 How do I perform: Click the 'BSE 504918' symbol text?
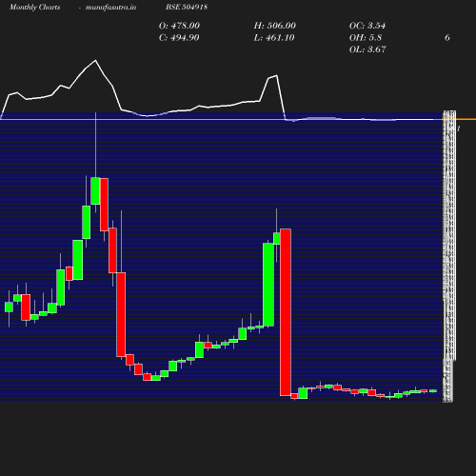tap(187, 7)
